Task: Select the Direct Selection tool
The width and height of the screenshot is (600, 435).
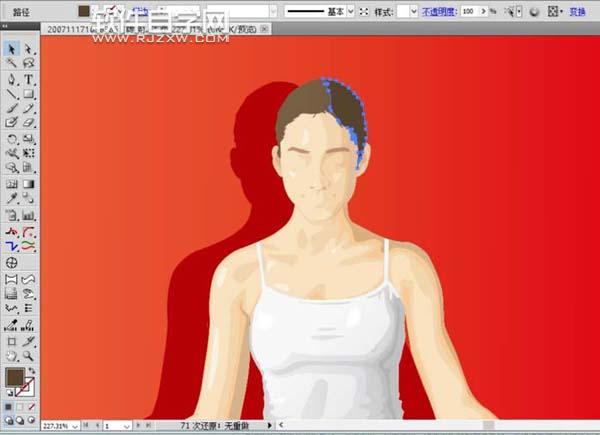Action: point(28,48)
